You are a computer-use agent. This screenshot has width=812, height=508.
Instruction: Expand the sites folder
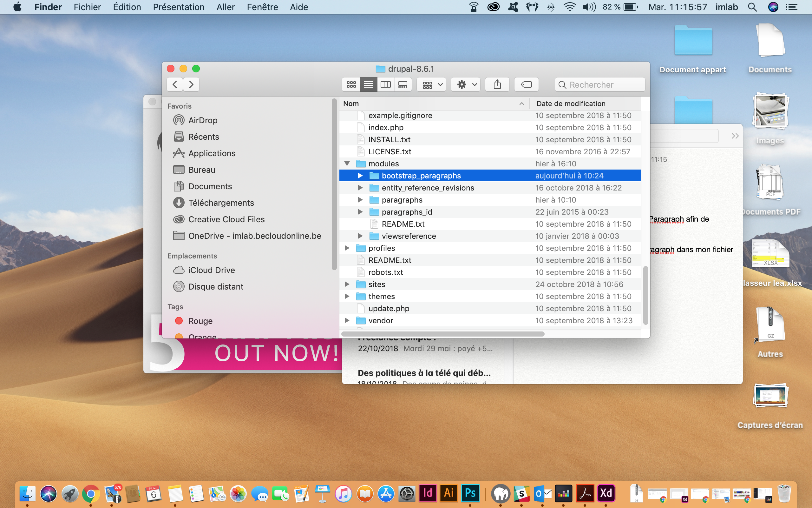tap(347, 284)
